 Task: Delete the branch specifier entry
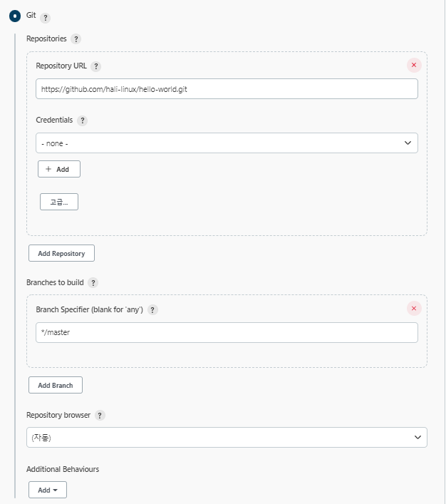(414, 309)
